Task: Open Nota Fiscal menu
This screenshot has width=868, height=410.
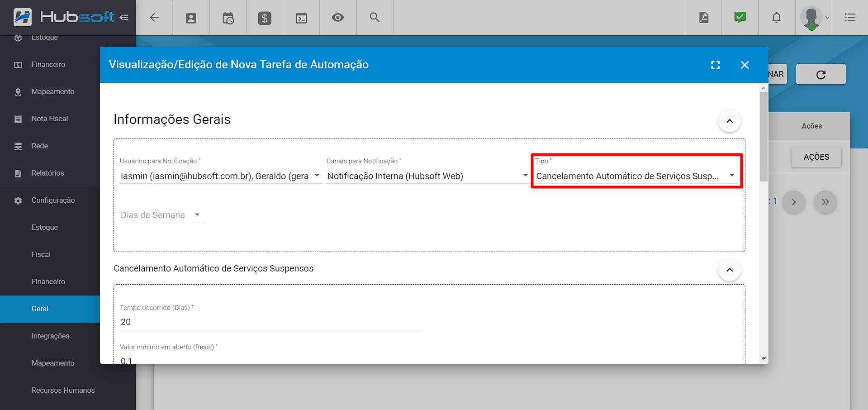Action: coord(50,119)
